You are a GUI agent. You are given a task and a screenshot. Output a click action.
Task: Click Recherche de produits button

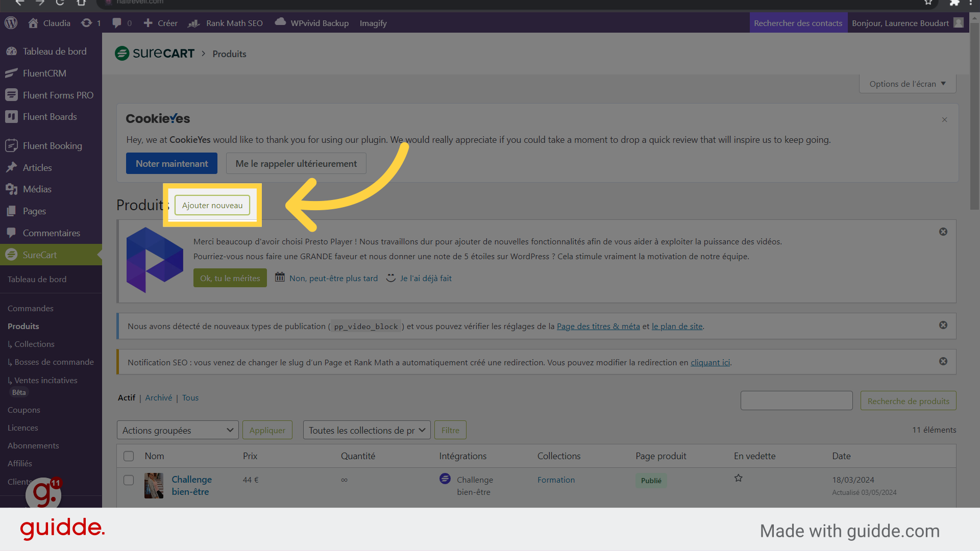click(x=908, y=400)
